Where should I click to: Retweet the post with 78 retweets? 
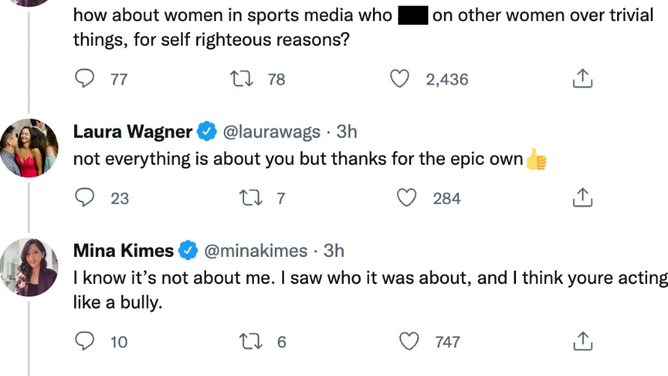coord(242,79)
